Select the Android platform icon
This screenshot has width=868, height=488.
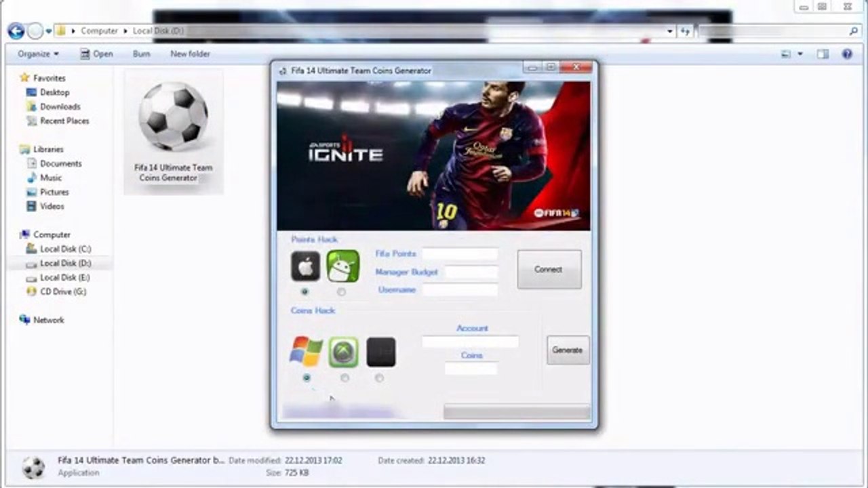[343, 266]
